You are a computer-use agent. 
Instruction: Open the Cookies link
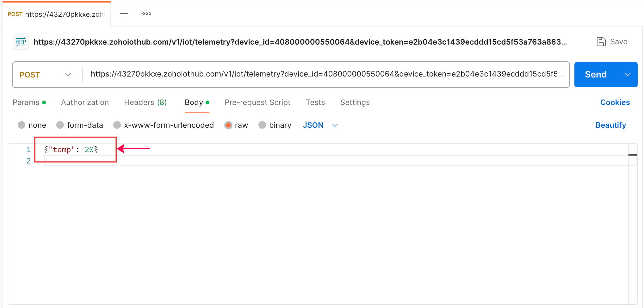pos(615,102)
